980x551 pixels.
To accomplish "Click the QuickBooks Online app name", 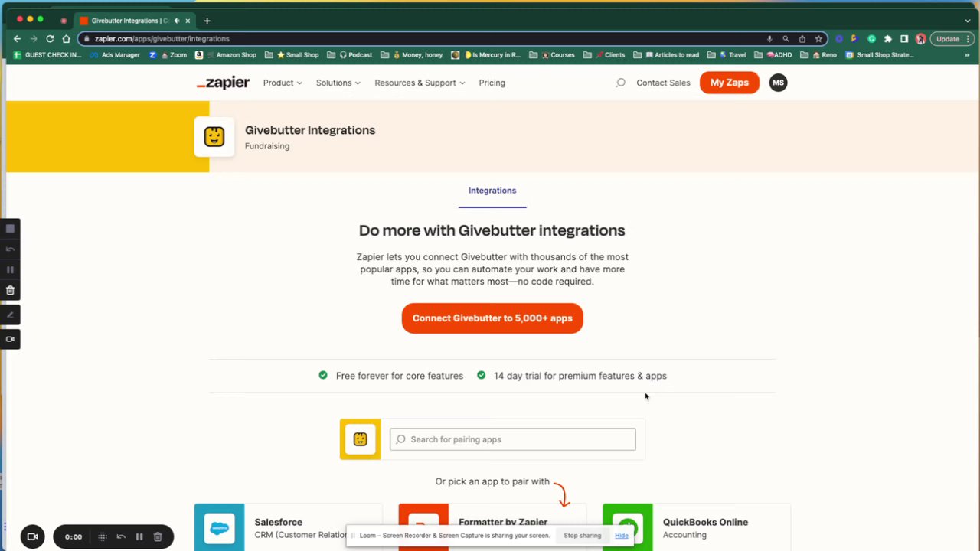I will 705,522.
